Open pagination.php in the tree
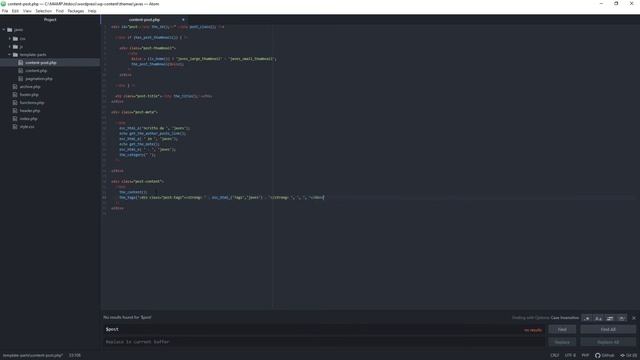Image resolution: width=640 pixels, height=360 pixels. (39, 79)
